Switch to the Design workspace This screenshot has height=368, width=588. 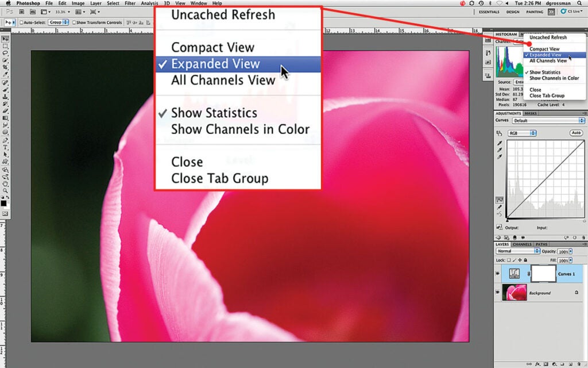tap(513, 12)
